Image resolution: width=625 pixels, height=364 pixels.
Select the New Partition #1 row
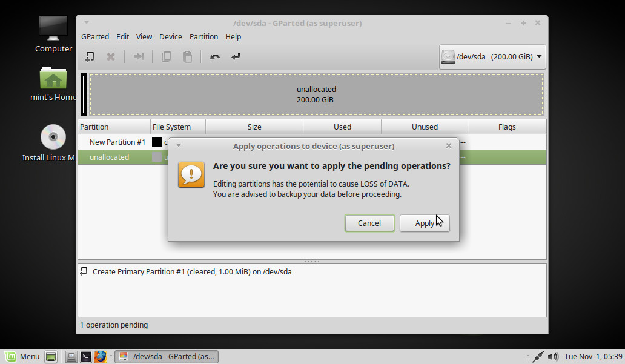tap(117, 142)
